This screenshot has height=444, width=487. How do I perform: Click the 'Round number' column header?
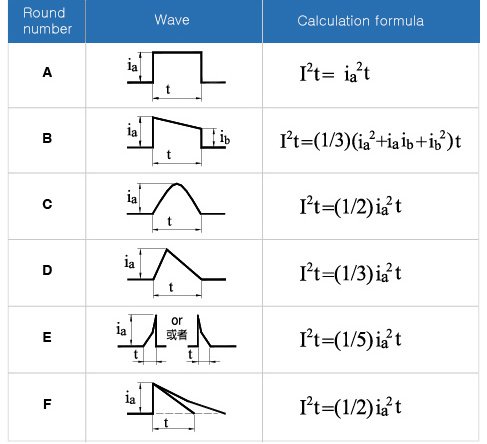[47, 21]
